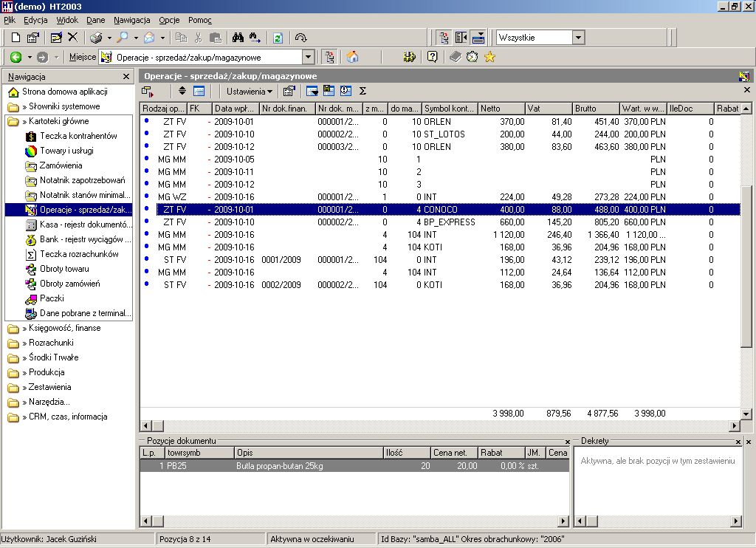Click the green back navigation arrow
756x548 pixels.
click(16, 57)
